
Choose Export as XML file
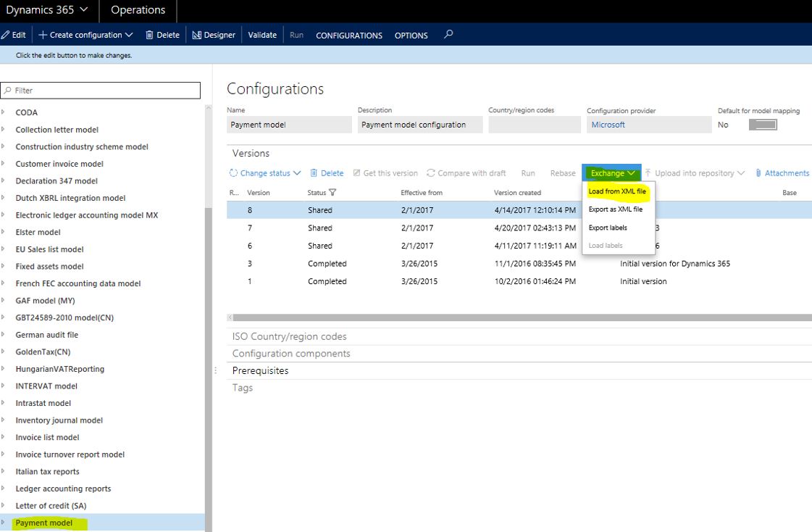[615, 209]
